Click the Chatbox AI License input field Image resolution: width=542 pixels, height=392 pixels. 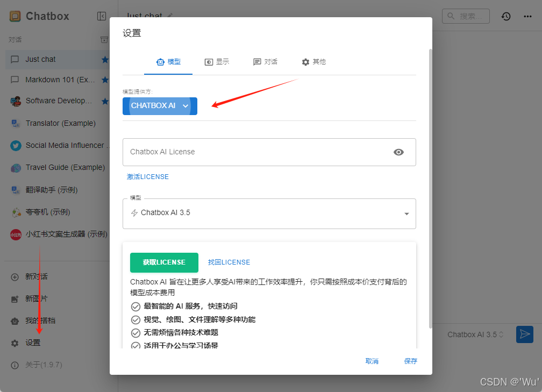pyautogui.click(x=269, y=152)
